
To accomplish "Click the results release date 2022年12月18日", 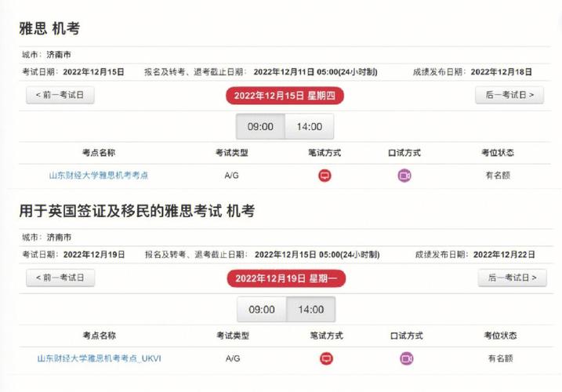I will [501, 72].
